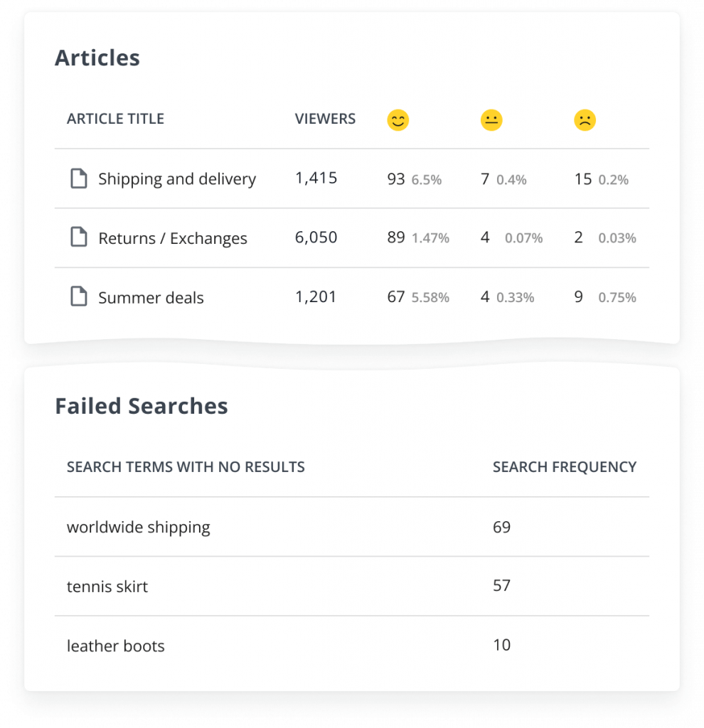The image size is (704, 728).
Task: Click the Failed Searches heading
Action: [142, 406]
